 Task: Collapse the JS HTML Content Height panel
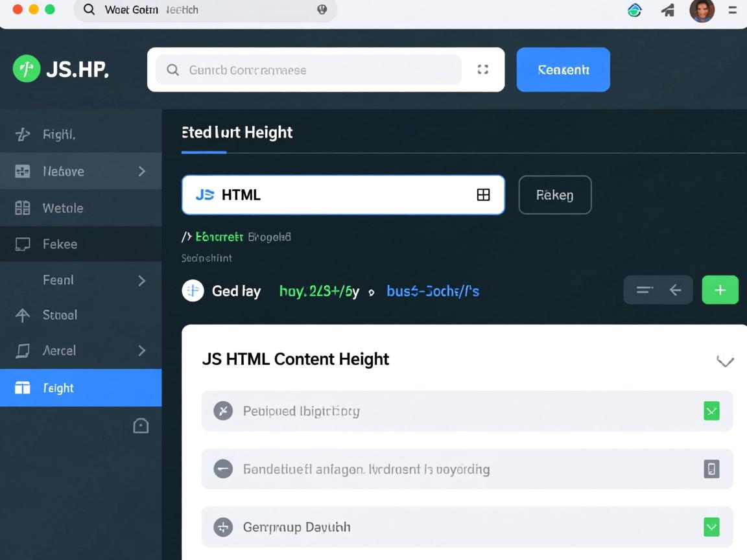coord(724,361)
